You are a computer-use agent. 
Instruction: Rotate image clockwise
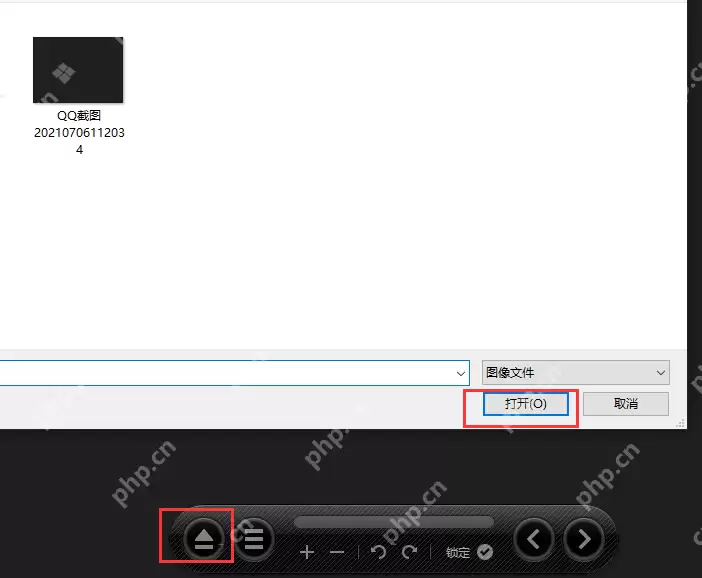tap(409, 552)
